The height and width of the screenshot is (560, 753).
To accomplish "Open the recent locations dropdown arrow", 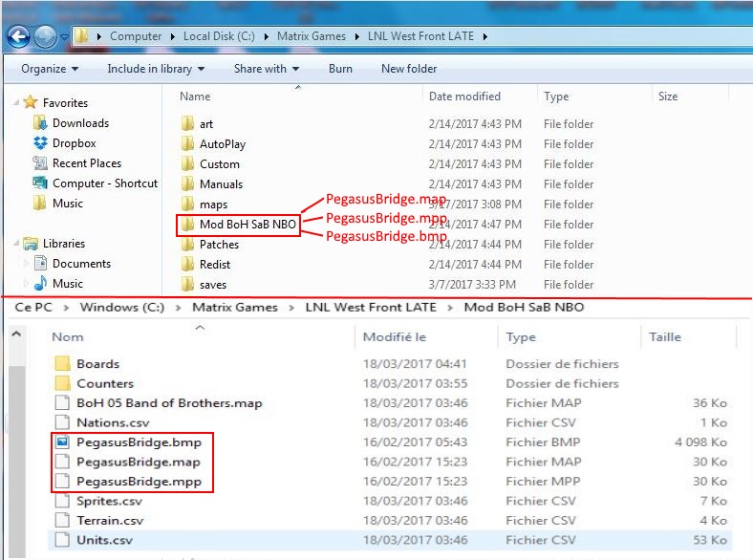I will (63, 36).
